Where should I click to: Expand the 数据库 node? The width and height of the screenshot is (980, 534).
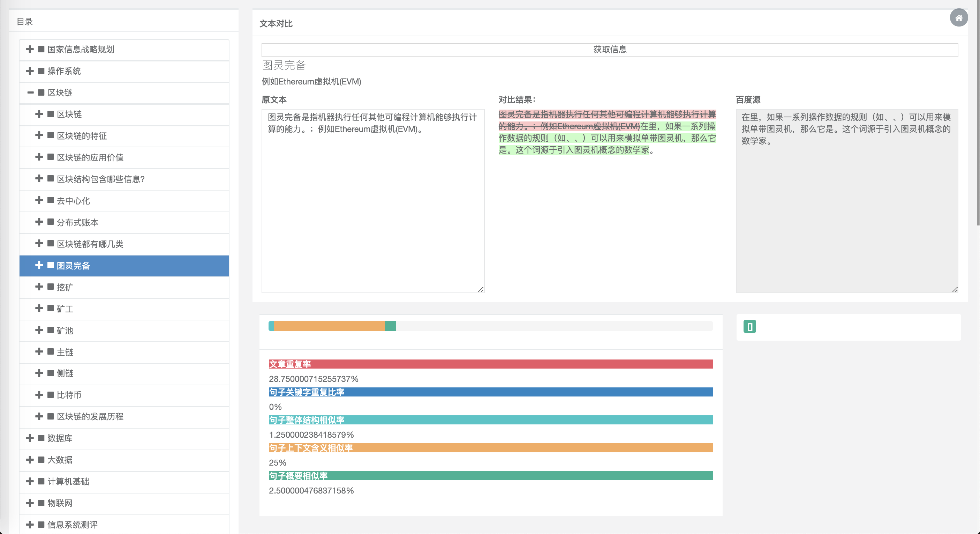[30, 438]
